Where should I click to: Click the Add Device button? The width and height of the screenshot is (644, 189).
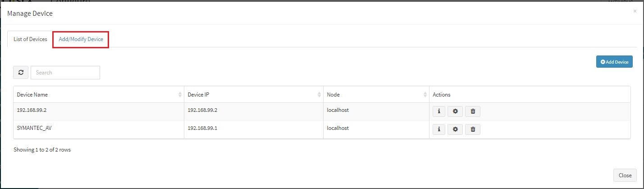(614, 62)
